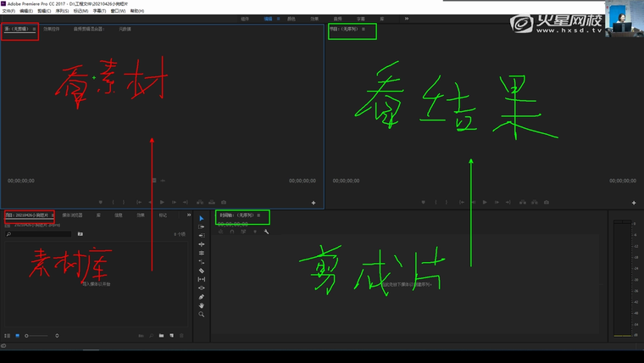This screenshot has height=363, width=644.
Task: Click the project panel search field
Action: click(38, 233)
